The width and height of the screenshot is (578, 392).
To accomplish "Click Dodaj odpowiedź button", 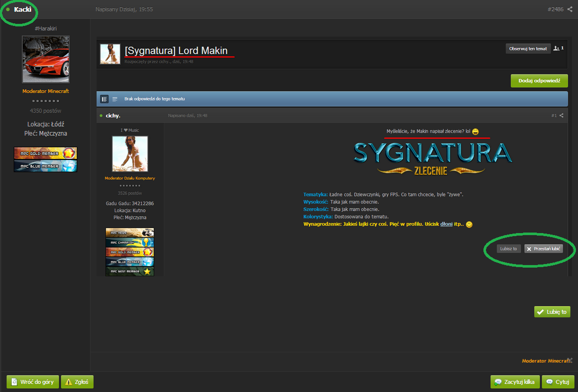I will point(539,81).
